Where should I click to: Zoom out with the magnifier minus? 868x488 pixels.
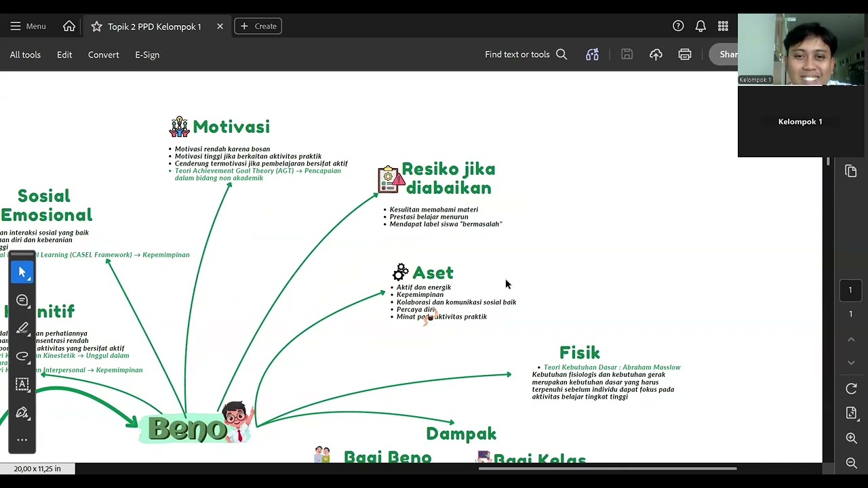tap(852, 463)
